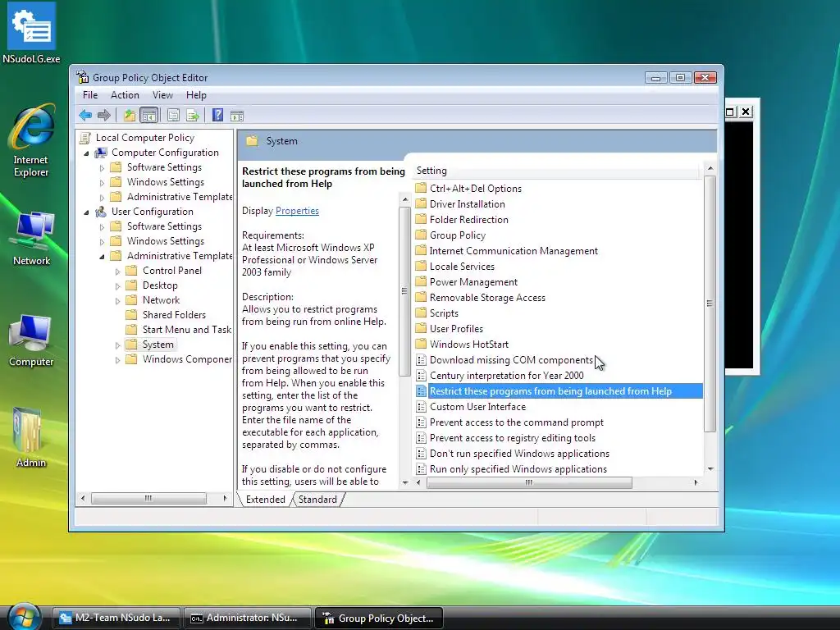
Task: Click description pane scroll down arrow
Action: coord(405,482)
